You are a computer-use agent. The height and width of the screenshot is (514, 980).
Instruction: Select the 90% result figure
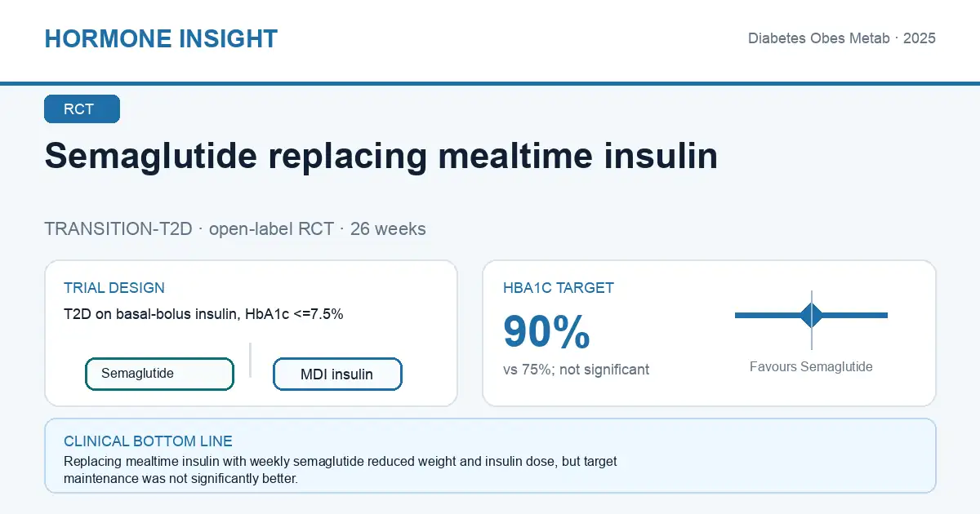point(546,331)
